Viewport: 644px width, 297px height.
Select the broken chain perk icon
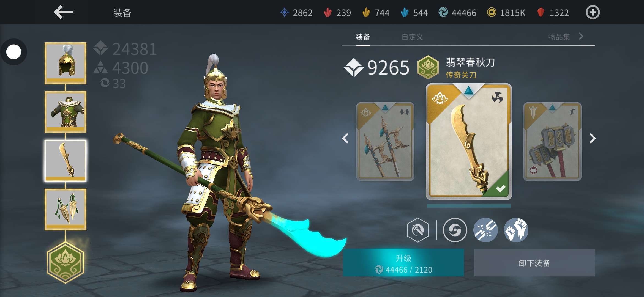485,230
